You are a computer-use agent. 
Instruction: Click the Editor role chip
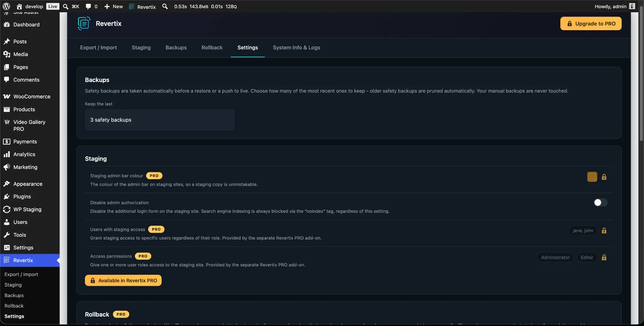click(587, 257)
